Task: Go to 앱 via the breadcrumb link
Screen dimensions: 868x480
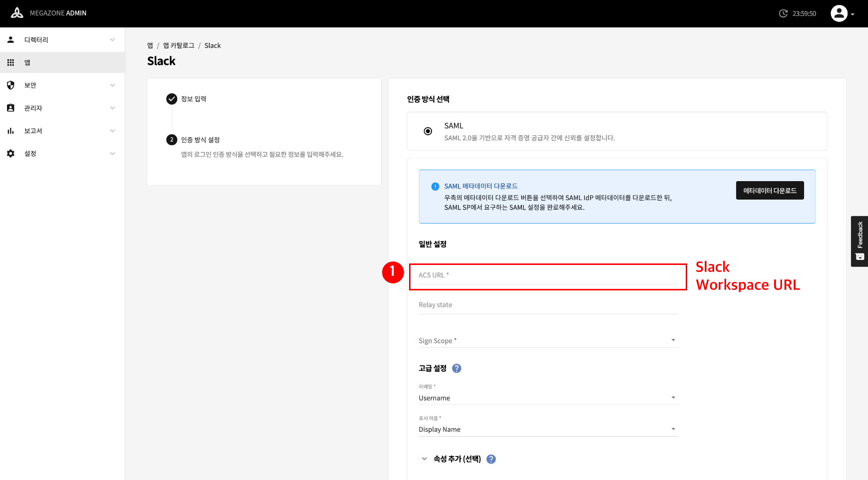Action: pos(150,45)
